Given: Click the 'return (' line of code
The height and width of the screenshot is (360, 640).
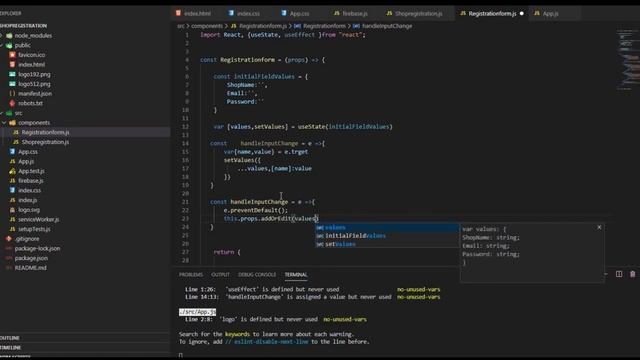Looking at the screenshot, I should (x=227, y=252).
